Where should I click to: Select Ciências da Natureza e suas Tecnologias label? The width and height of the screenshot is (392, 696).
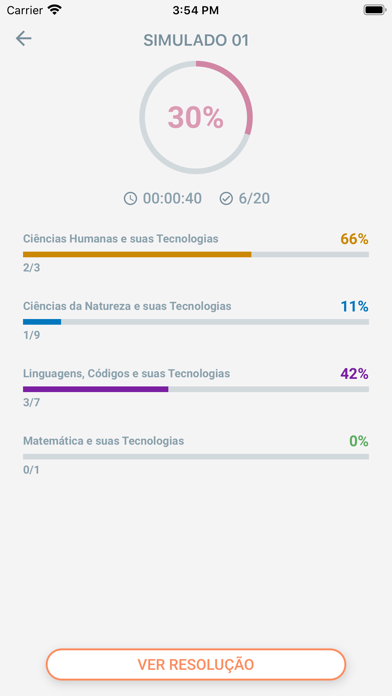tap(127, 306)
